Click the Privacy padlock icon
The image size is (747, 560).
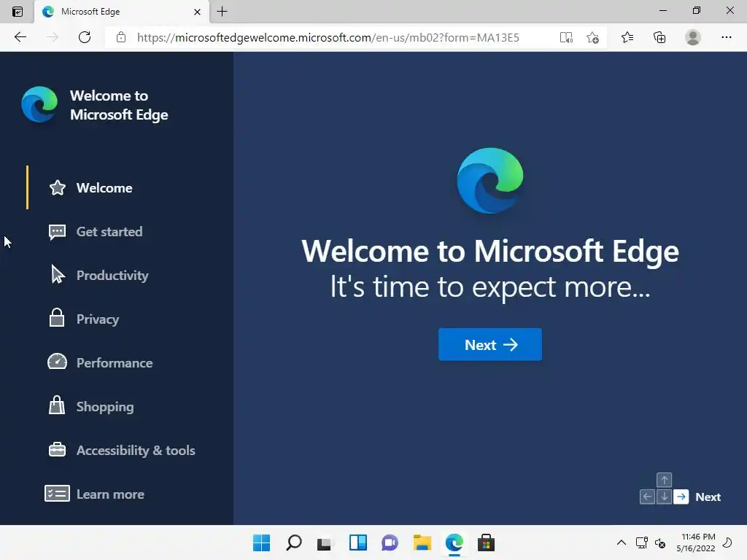click(57, 318)
